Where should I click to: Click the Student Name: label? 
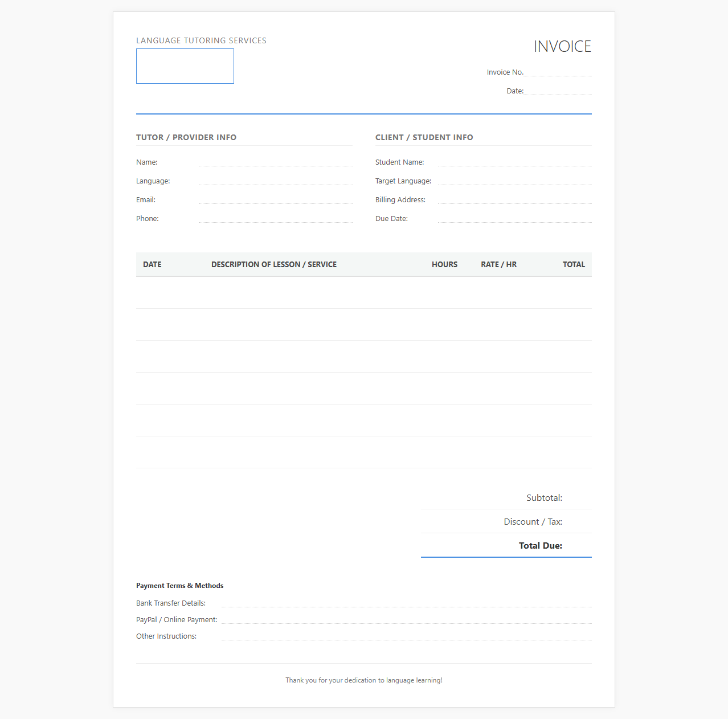(400, 162)
